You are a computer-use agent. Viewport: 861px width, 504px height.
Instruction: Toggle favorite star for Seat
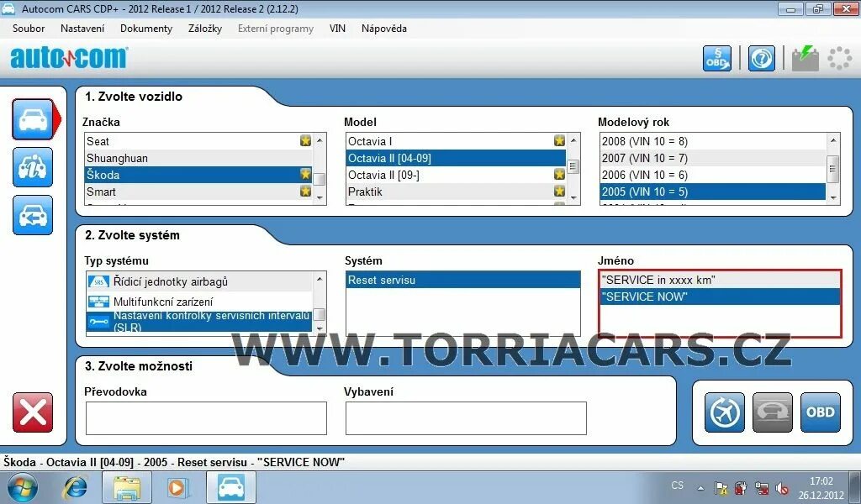[305, 141]
